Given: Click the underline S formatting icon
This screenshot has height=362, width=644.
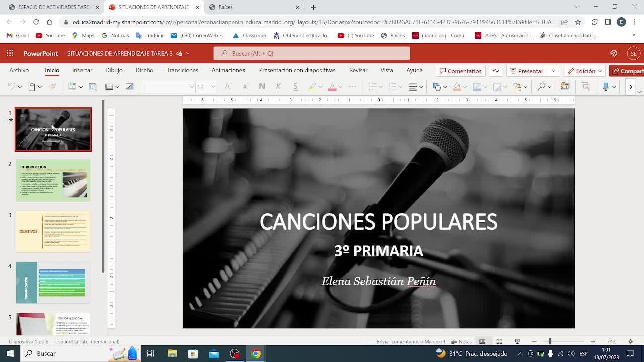Looking at the screenshot, I should click(x=295, y=86).
